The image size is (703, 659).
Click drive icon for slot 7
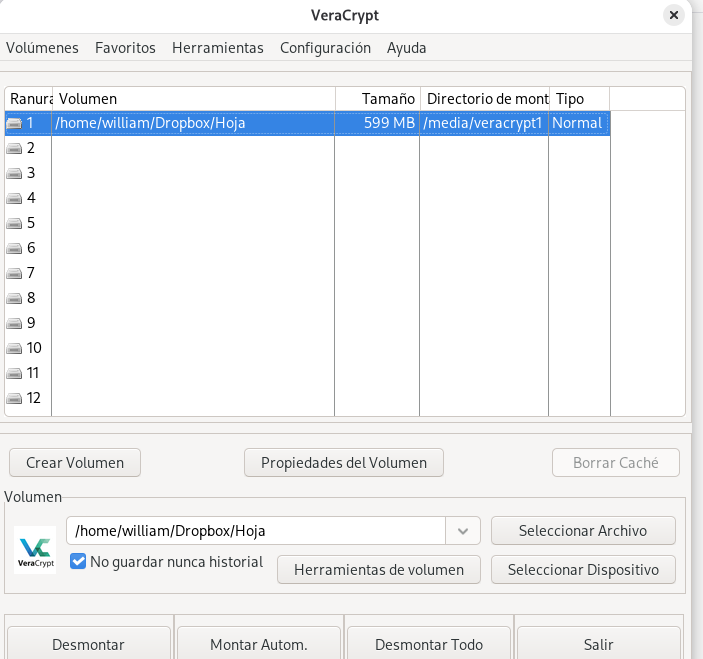click(x=14, y=273)
